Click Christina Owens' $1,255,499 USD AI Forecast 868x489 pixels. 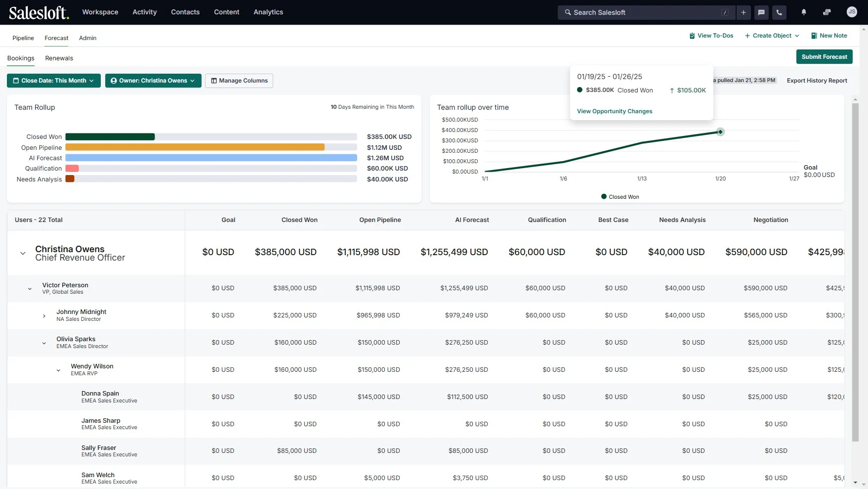[454, 252]
